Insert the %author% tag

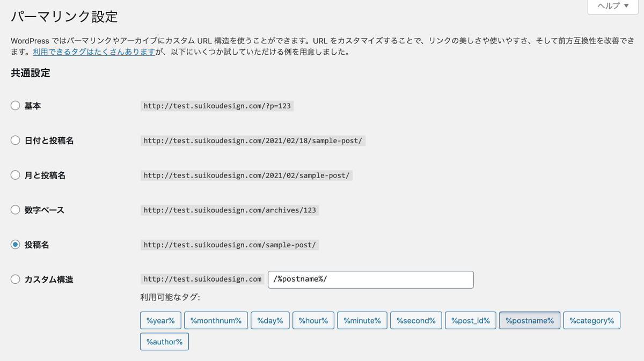coord(164,342)
